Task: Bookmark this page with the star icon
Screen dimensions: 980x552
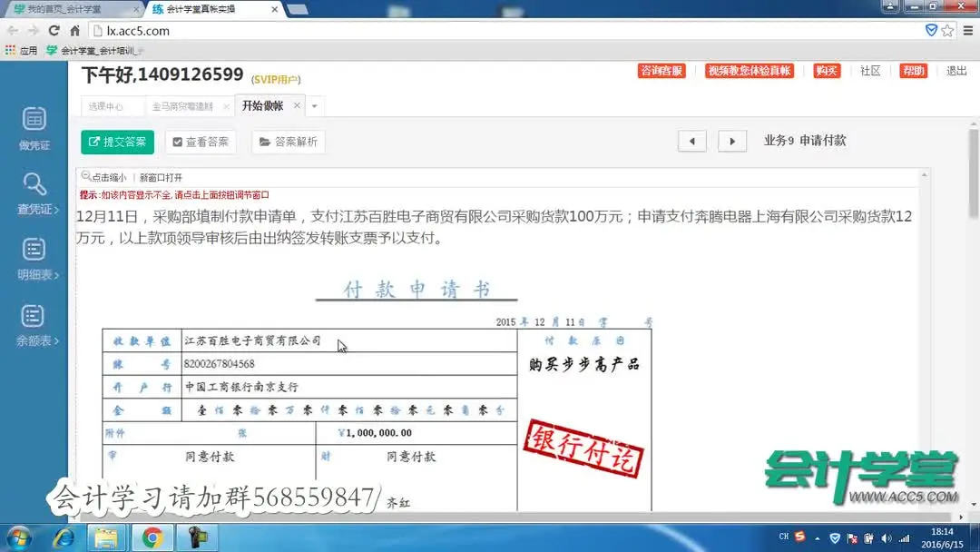Action: tap(947, 31)
